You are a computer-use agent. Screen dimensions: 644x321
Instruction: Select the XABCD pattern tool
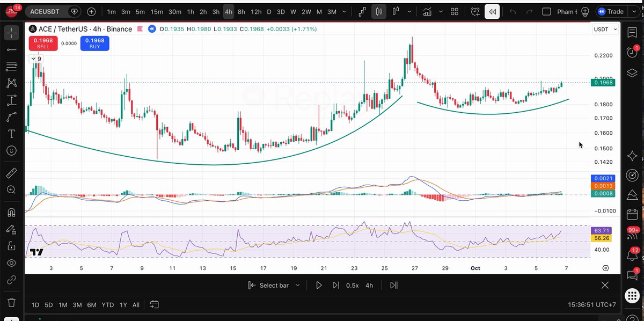coord(11,83)
